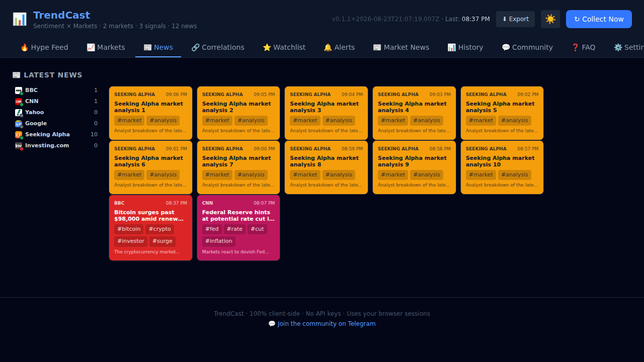Open the Alerts tab
The height and width of the screenshot is (362, 644).
coord(339,47)
